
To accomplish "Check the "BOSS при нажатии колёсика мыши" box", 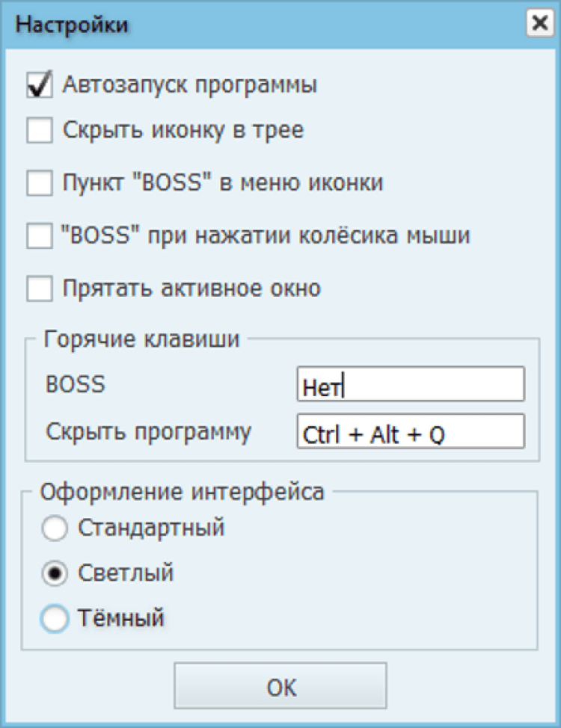I will pyautogui.click(x=39, y=236).
